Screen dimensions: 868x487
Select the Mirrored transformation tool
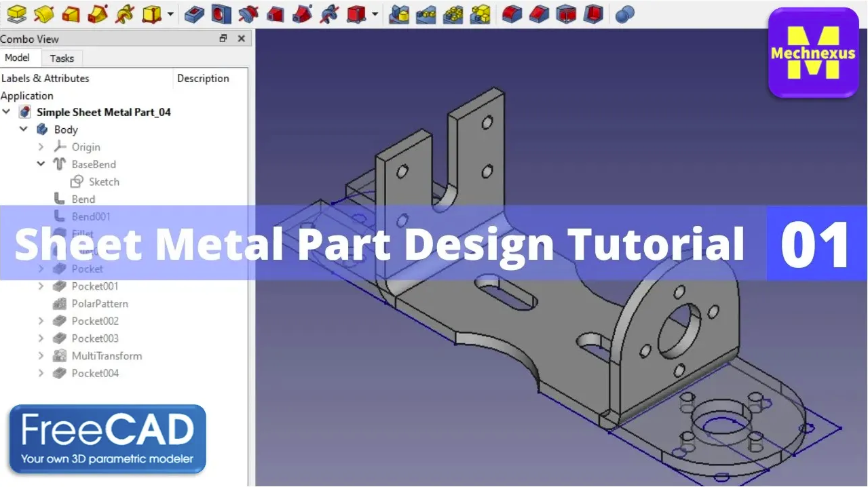pyautogui.click(x=400, y=14)
